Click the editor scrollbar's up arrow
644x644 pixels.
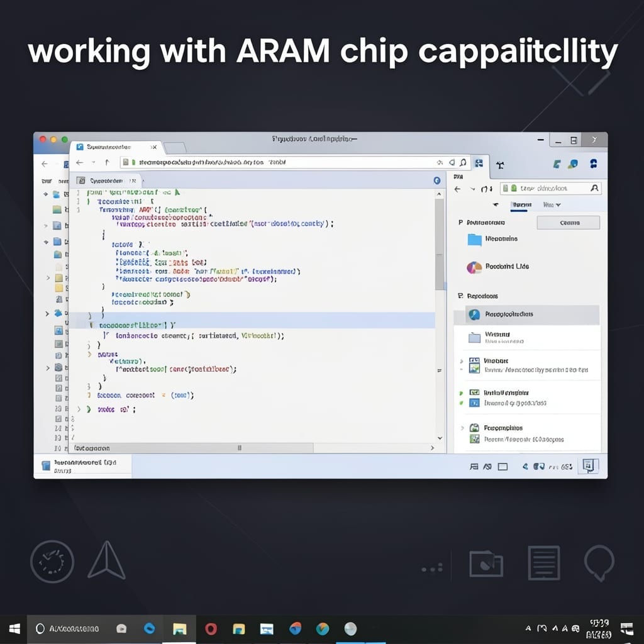[x=440, y=194]
